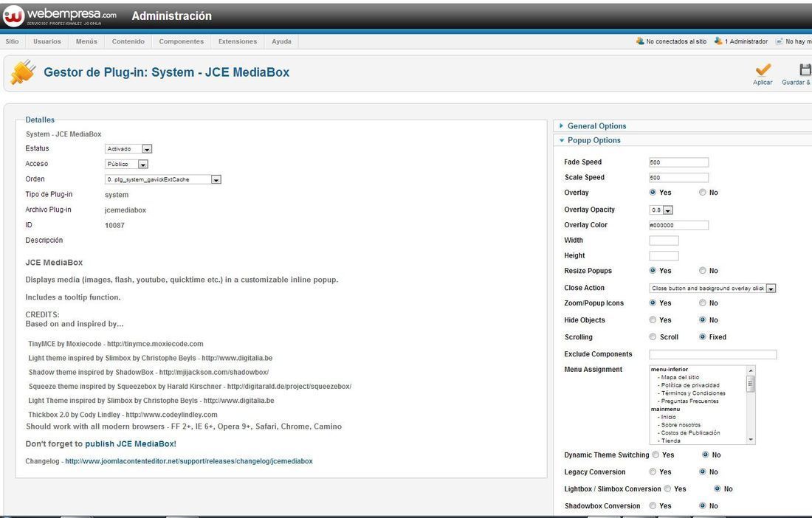The image size is (812, 518).
Task: Click the Exclude Components input field
Action: [713, 354]
